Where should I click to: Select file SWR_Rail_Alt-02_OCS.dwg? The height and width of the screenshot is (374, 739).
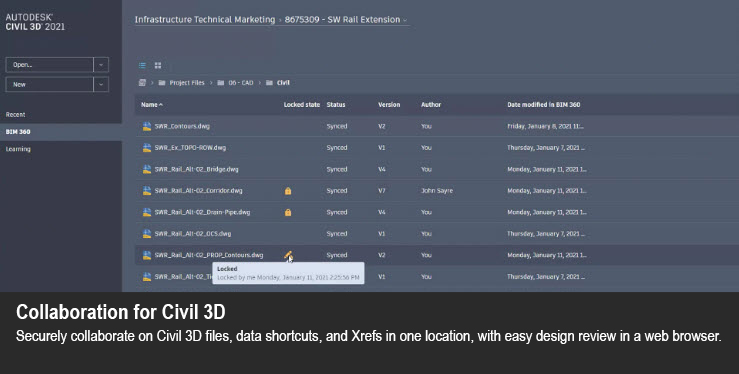[193, 234]
